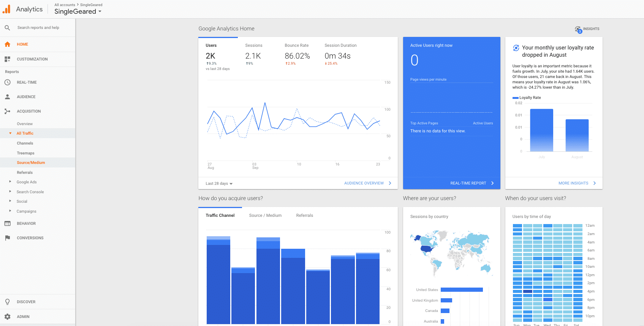The image size is (644, 326).
Task: Open the Referrals report in sidebar
Action: click(25, 173)
